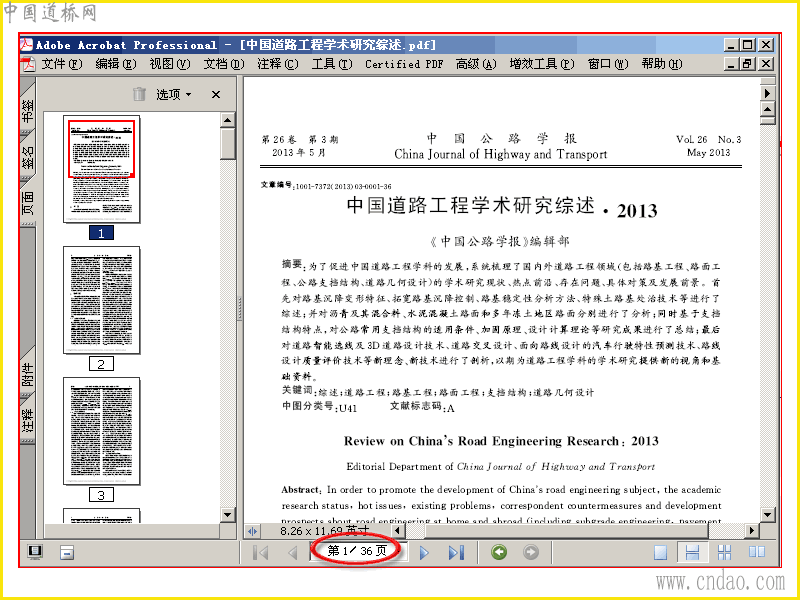Open the 文件(F) menu

[62, 64]
